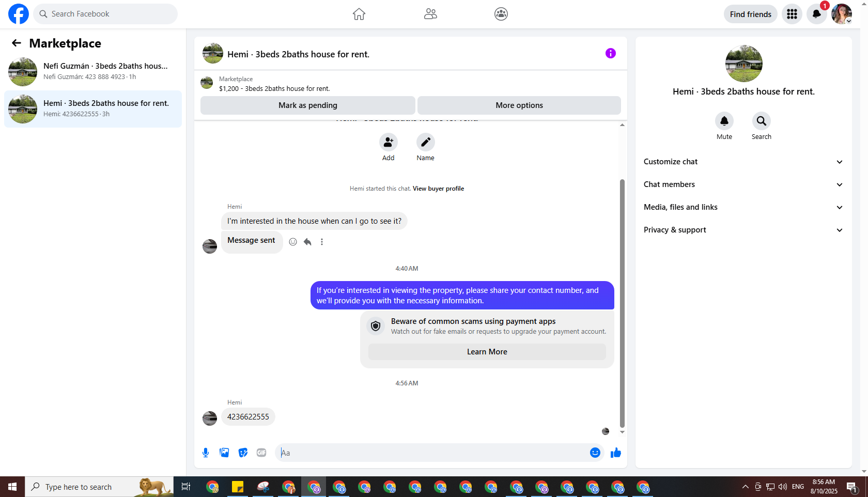Send a thumbs-up like

click(616, 453)
